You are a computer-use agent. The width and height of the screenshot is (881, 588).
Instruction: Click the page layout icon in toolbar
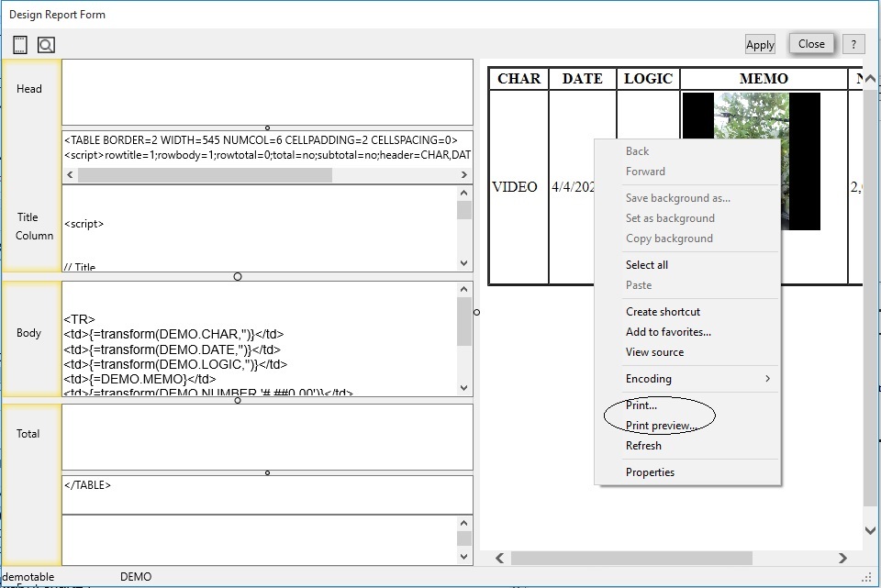click(x=20, y=45)
